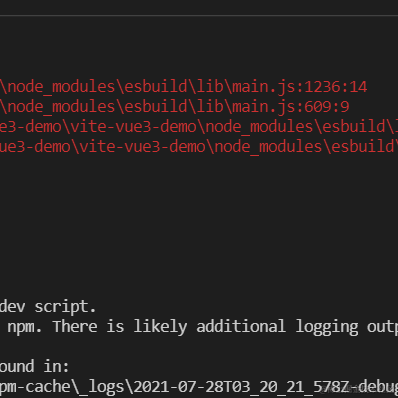Click the 'dev script.' text line
This screenshot has height=398, width=398.
[x=48, y=307]
